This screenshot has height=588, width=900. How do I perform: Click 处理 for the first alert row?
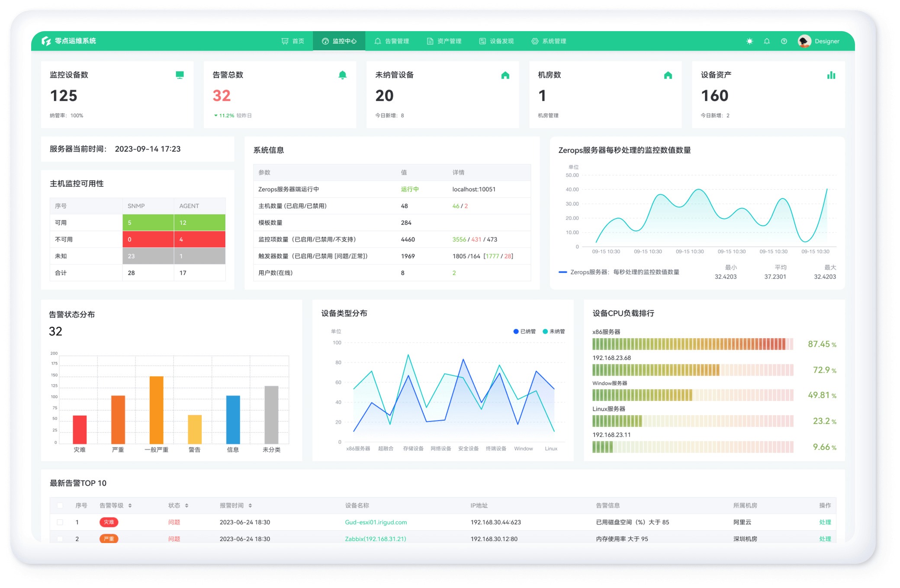[x=825, y=522]
